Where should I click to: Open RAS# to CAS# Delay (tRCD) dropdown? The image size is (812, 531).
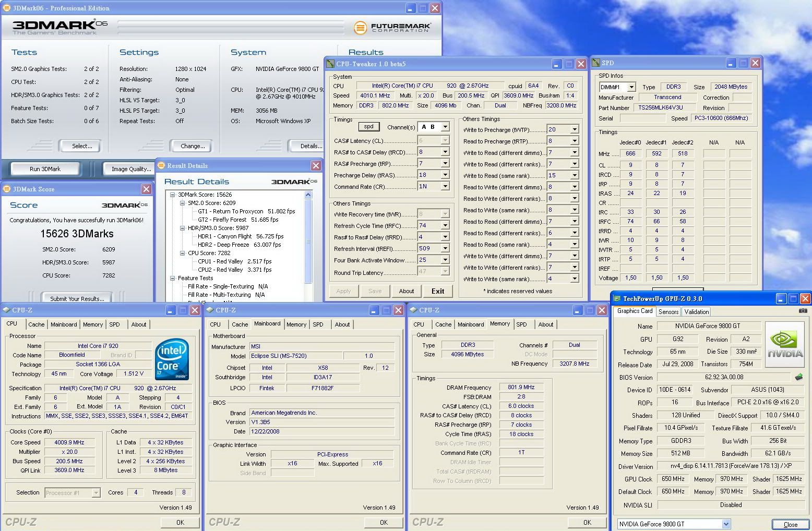(x=445, y=152)
